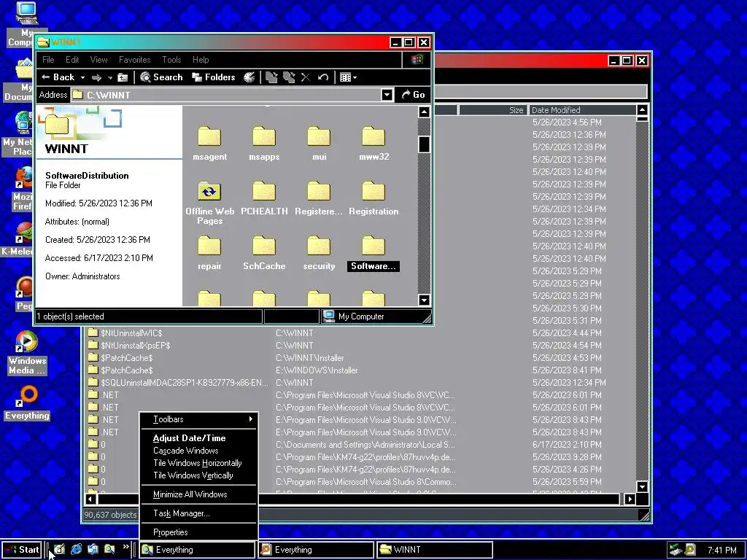Toggle the Folders pane
The width and height of the screenshot is (747, 560).
point(214,77)
